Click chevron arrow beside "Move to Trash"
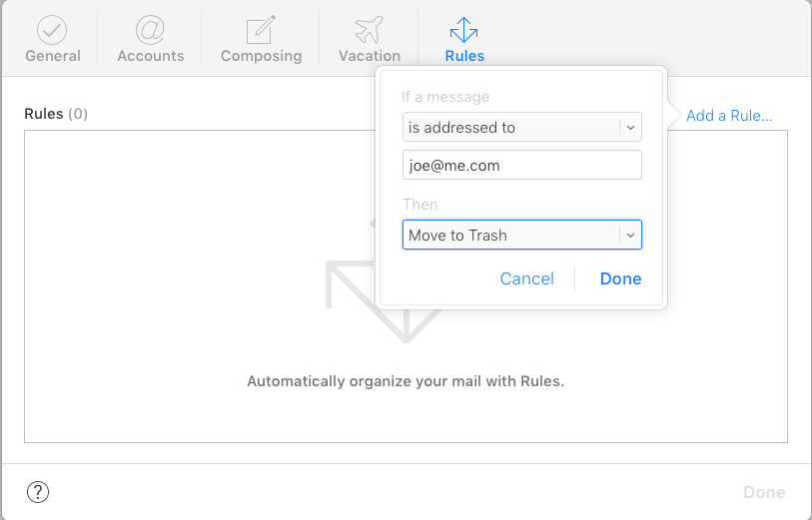The width and height of the screenshot is (812, 520). (630, 235)
